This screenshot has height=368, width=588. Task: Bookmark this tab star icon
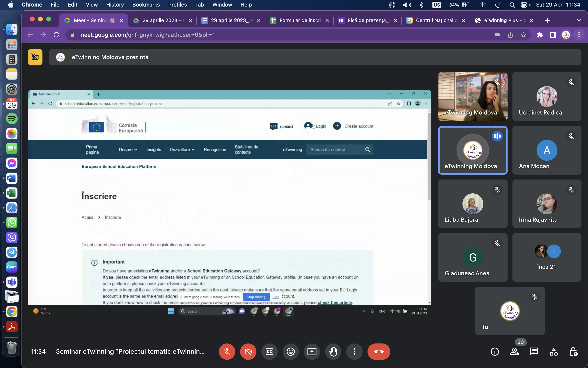point(523,35)
